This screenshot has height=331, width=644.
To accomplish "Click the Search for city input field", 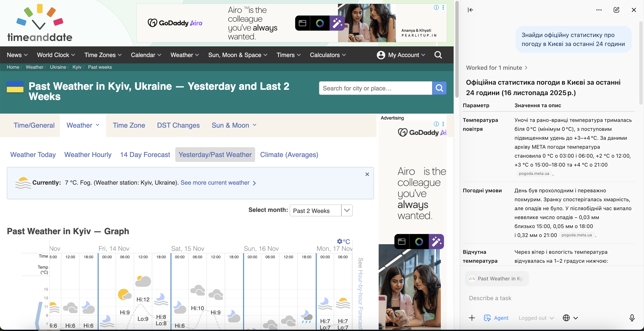I will coord(375,88).
